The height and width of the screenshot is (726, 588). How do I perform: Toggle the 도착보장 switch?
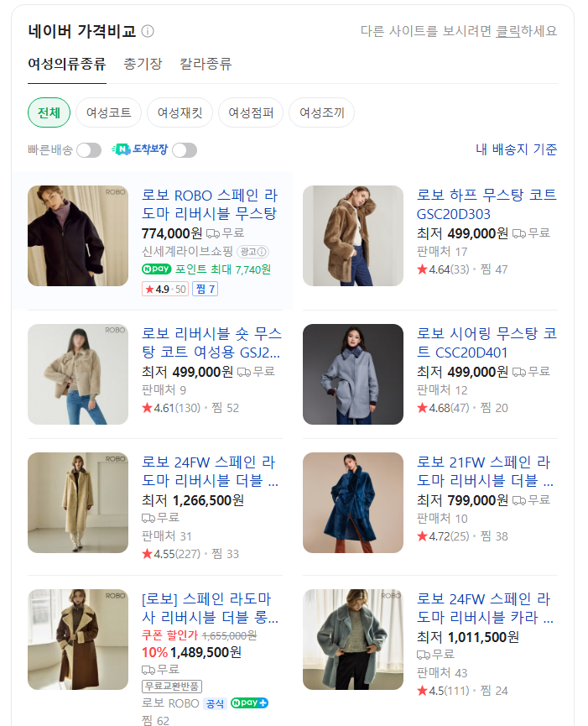pyautogui.click(x=185, y=150)
